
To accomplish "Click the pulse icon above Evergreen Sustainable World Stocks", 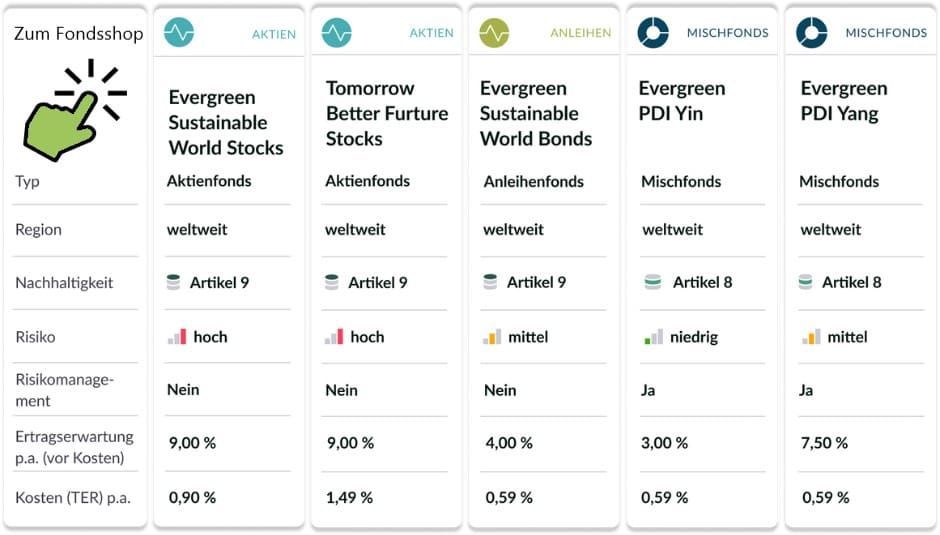I will [179, 33].
